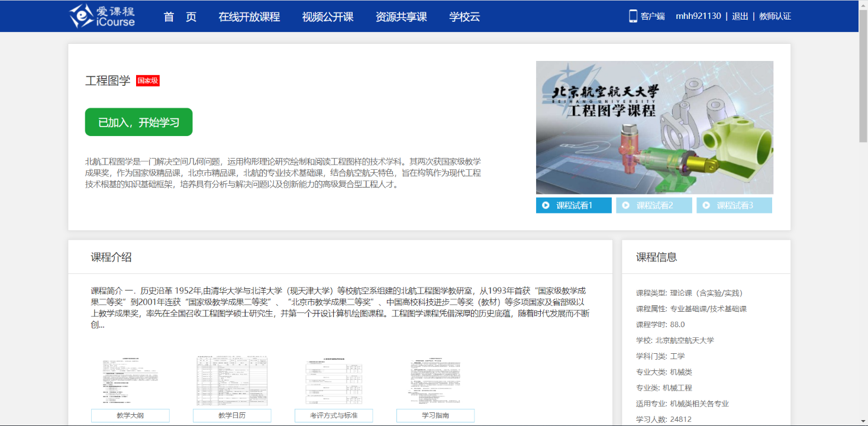The height and width of the screenshot is (426, 868).
Task: Click the page vertical scrollbar
Action: 863,76
